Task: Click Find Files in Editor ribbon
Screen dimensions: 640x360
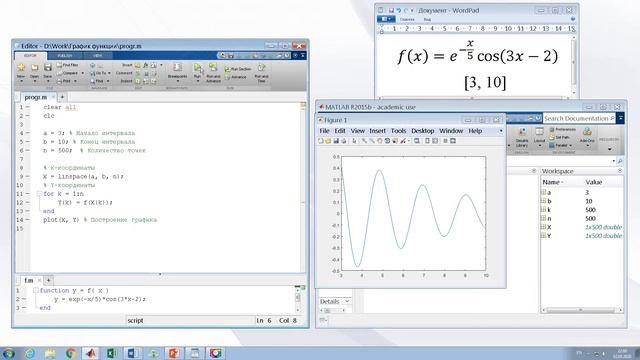Action: tap(68, 65)
